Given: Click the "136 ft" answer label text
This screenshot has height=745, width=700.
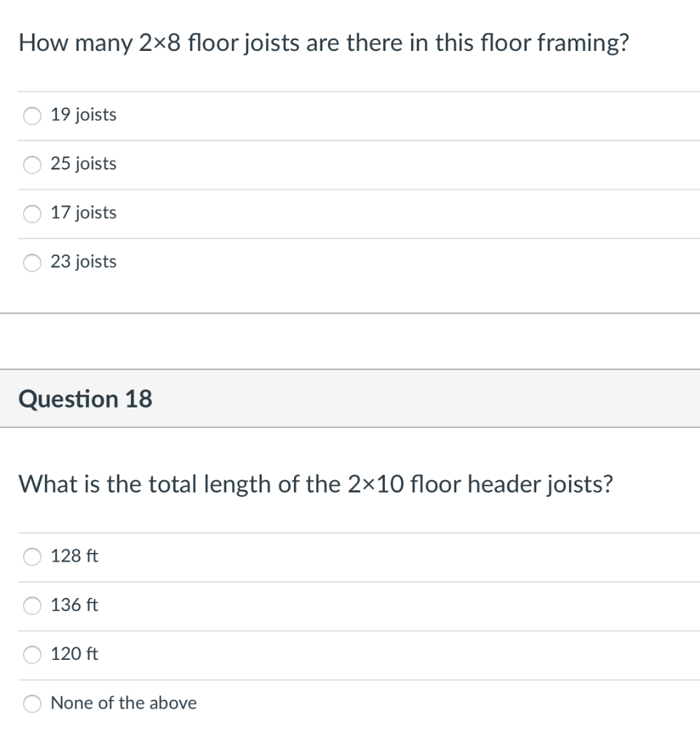Looking at the screenshot, I should (74, 605).
